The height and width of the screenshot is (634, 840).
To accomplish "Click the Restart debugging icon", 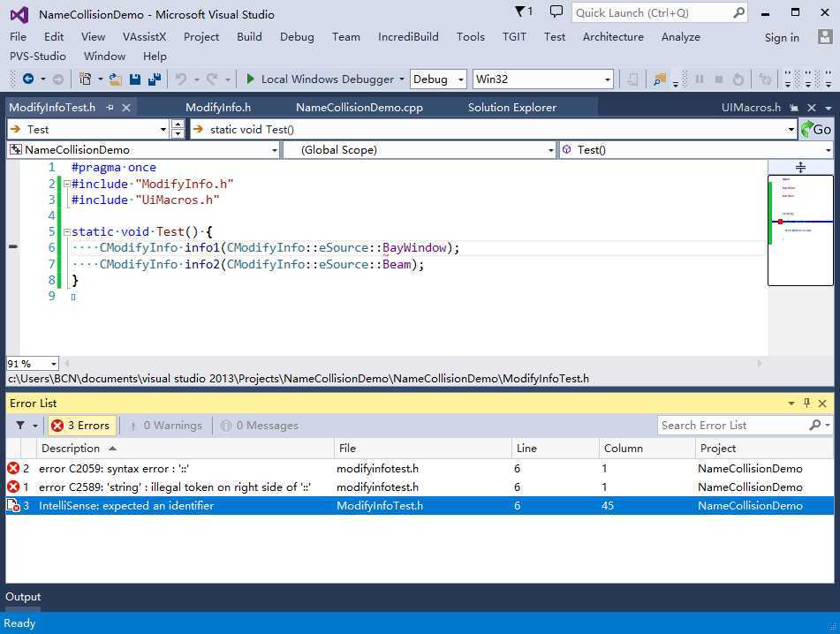I will (738, 79).
